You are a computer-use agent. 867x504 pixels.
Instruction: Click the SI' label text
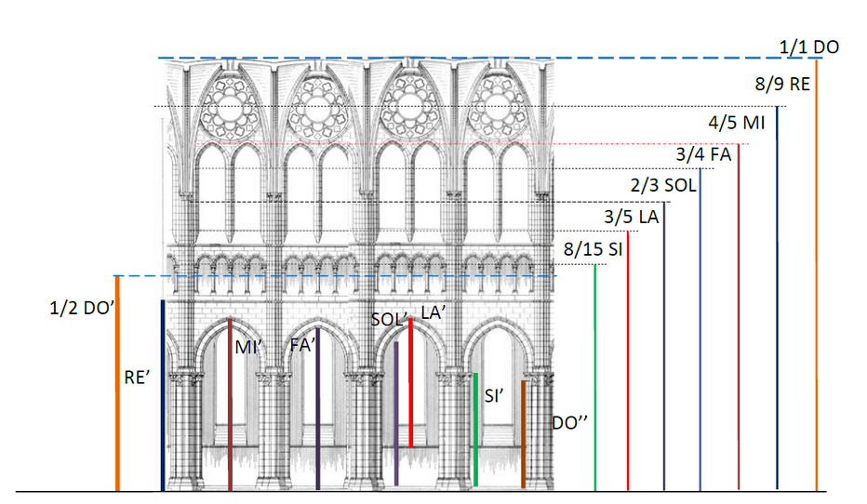[x=494, y=396]
